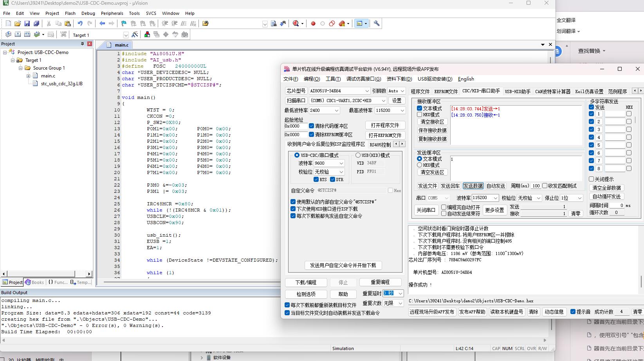Comment out the selection via toolbar icon
Image resolution: width=644 pixels, height=361 pixels.
coord(184,23)
